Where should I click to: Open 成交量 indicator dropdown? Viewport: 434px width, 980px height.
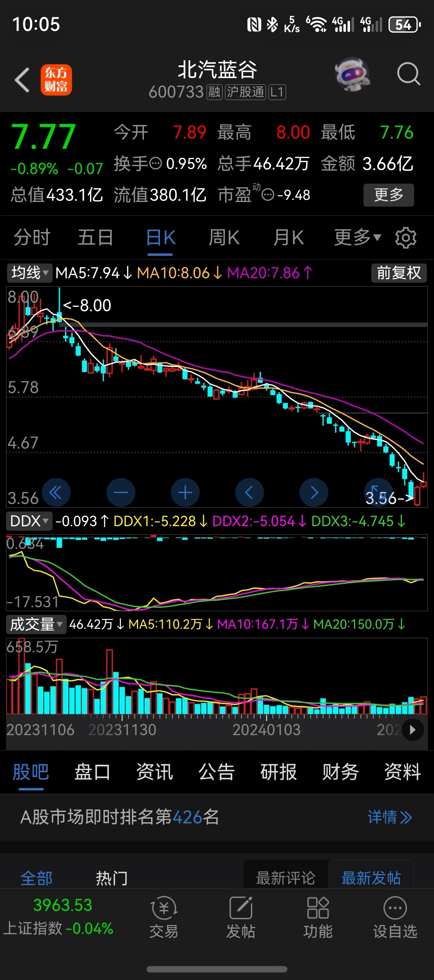click(36, 624)
